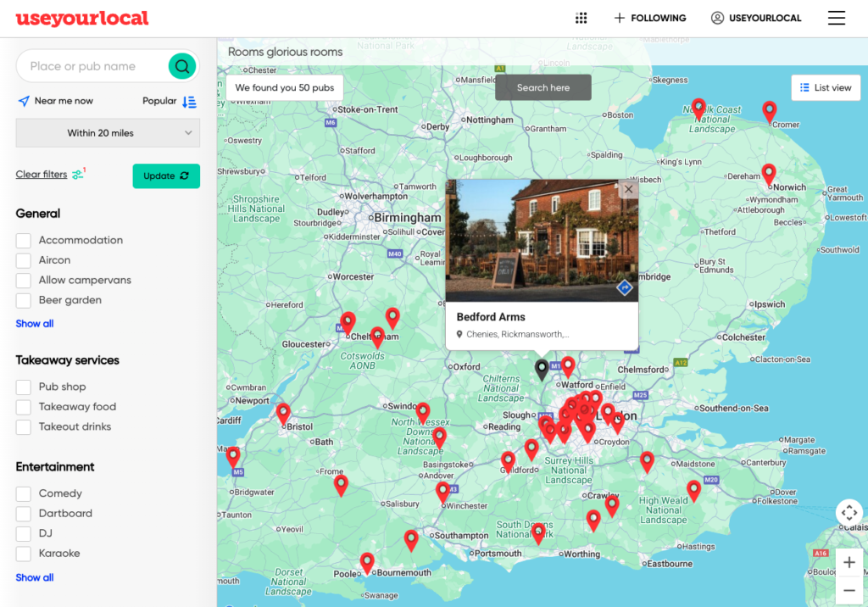Open the hamburger menu in header
868x607 pixels.
[x=836, y=18]
